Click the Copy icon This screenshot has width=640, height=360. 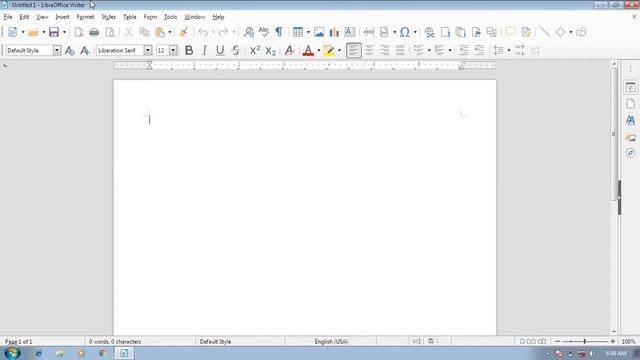(144, 32)
